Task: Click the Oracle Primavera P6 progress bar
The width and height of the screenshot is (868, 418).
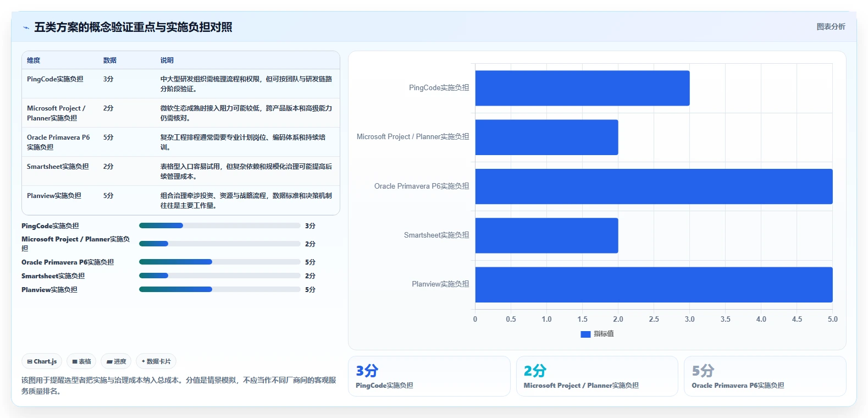Action: [x=220, y=262]
